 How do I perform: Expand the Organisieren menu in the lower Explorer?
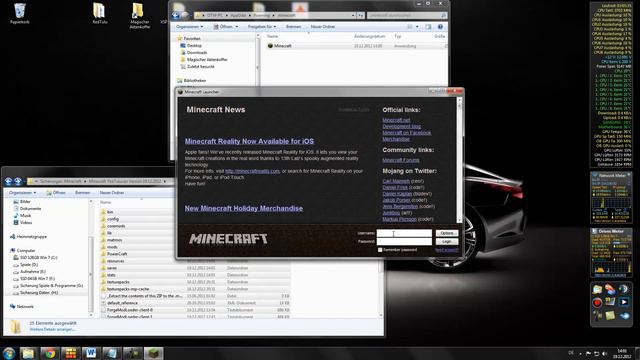(22, 192)
